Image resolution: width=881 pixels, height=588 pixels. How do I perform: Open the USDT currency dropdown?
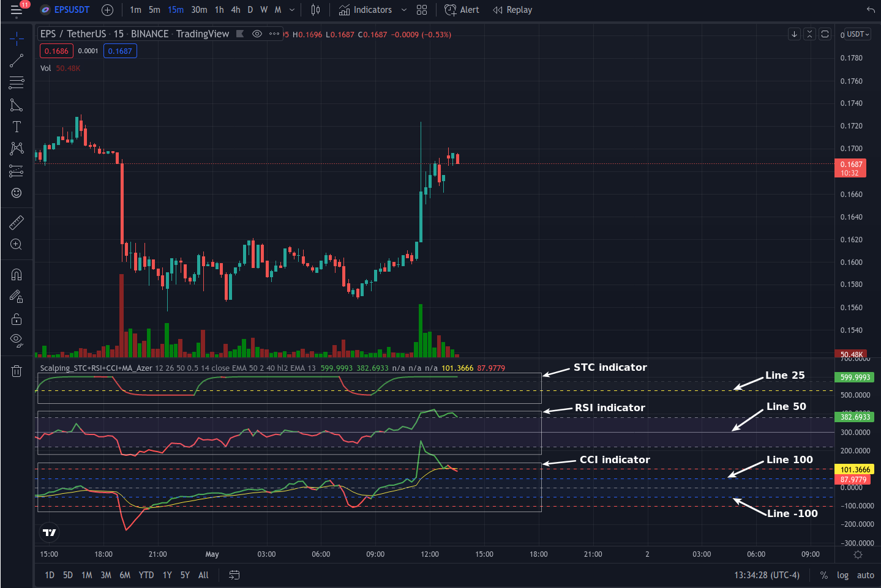(855, 34)
